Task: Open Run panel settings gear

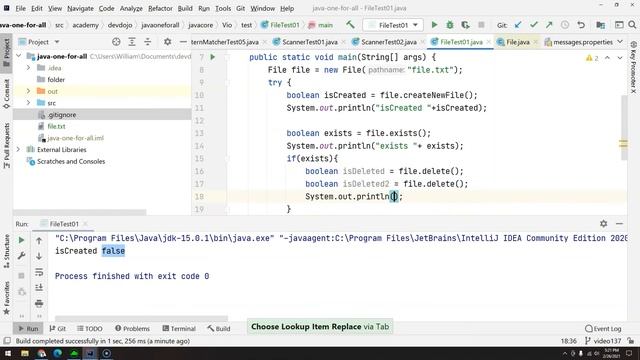Action: [604, 223]
